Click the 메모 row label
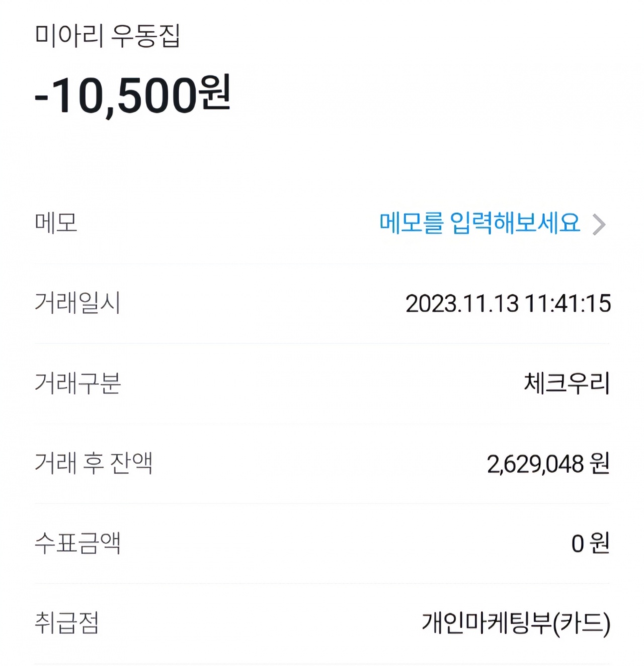 point(56,223)
